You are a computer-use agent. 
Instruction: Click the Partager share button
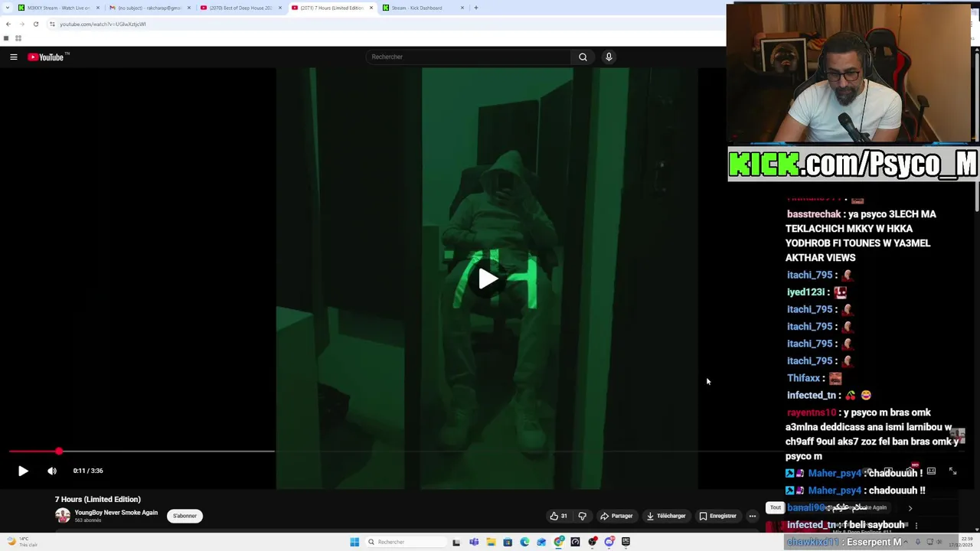(616, 516)
